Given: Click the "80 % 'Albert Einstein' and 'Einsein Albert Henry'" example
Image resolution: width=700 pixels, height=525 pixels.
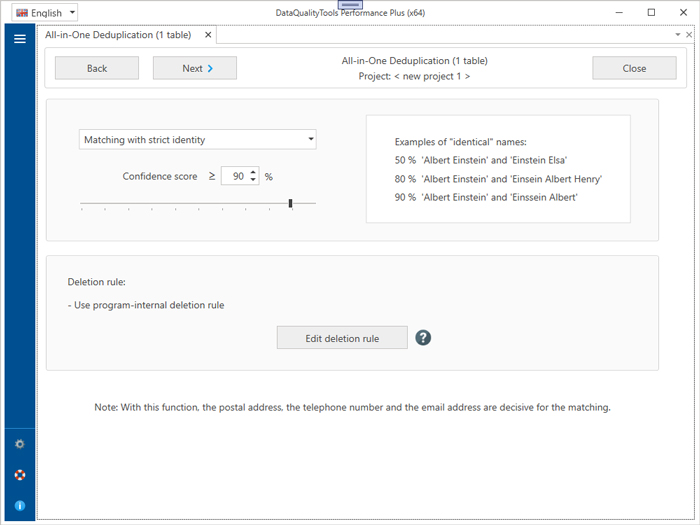Looking at the screenshot, I should pos(498,179).
